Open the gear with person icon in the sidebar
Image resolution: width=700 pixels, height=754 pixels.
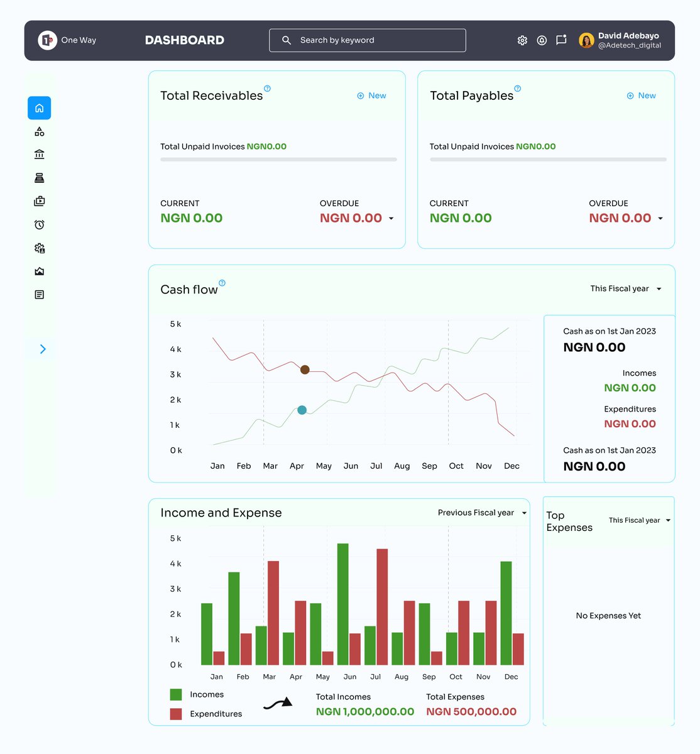tap(39, 248)
